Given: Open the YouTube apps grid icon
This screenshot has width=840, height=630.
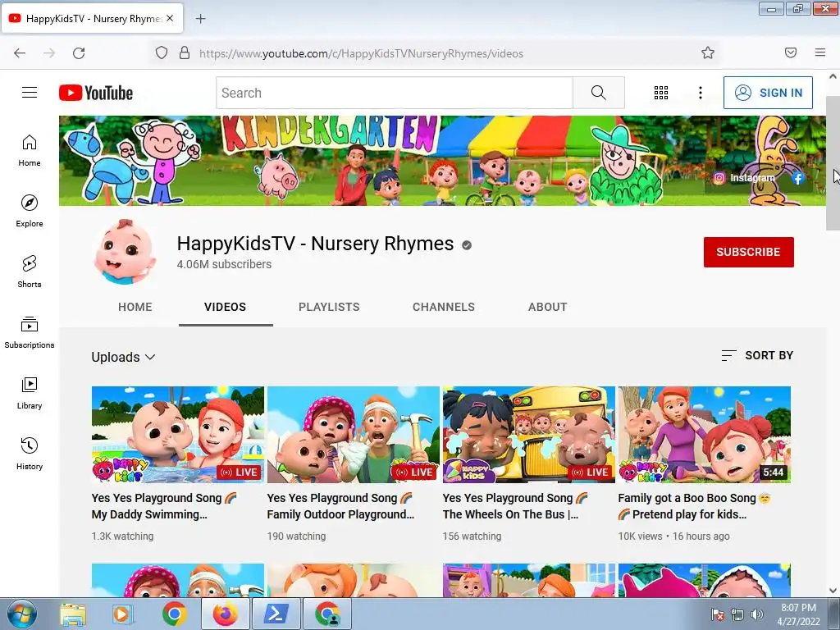Looking at the screenshot, I should coord(661,93).
